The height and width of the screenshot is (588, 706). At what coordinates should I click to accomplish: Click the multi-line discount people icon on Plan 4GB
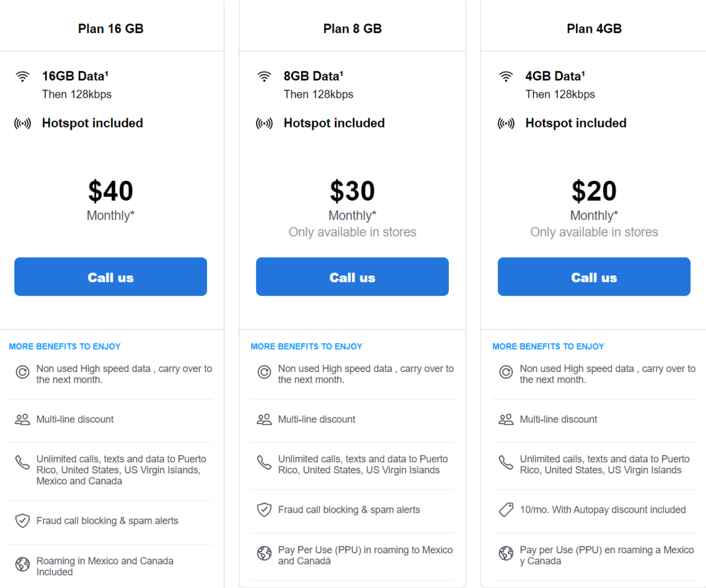point(506,418)
